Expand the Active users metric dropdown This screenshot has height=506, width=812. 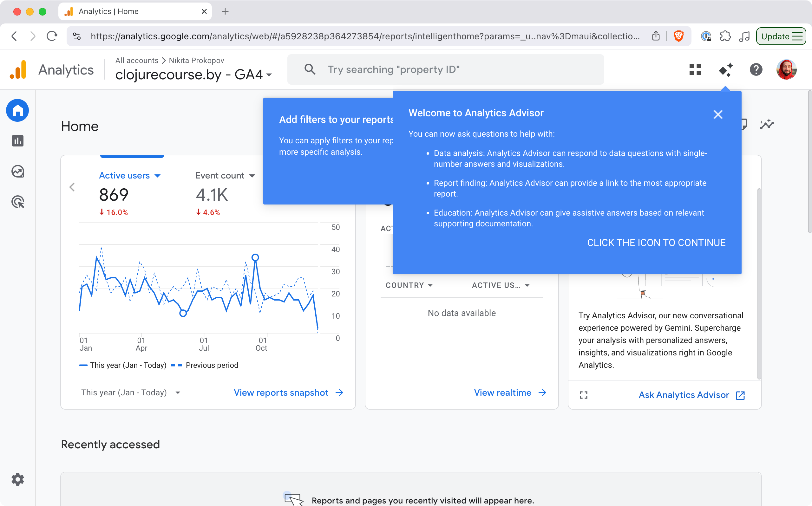[x=157, y=176]
